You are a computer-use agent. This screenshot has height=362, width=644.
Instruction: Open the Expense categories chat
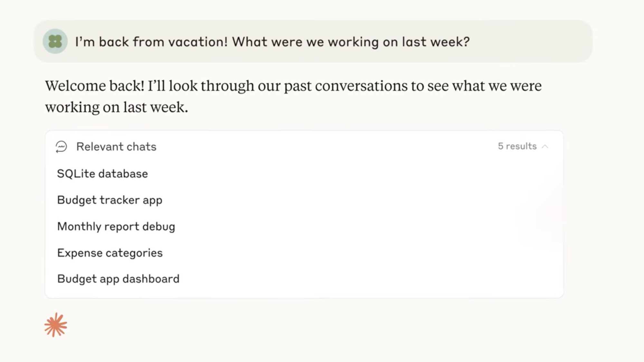click(x=110, y=253)
